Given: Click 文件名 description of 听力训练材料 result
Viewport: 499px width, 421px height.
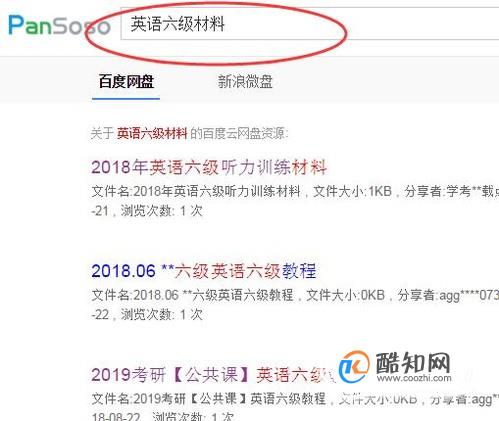Looking at the screenshot, I should [196, 191].
